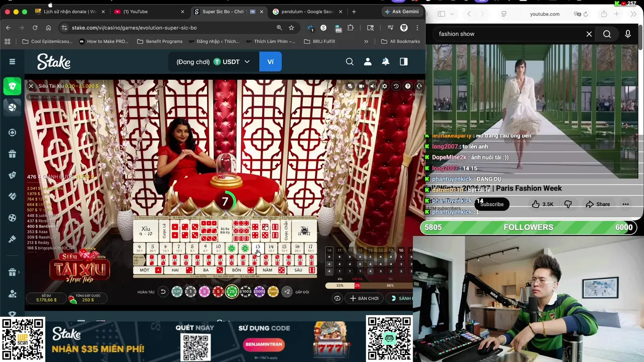
Task: Bet on total 13 spot
Action: pyautogui.click(x=258, y=248)
